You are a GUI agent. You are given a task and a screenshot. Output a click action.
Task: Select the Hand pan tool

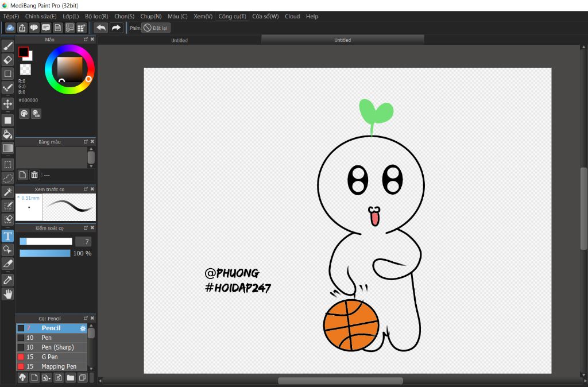tap(7, 294)
